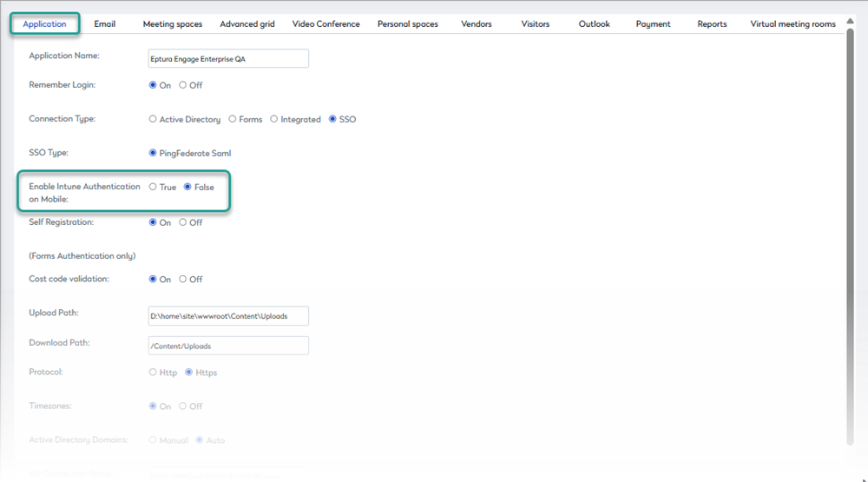Click the Download Path input field

tap(228, 346)
